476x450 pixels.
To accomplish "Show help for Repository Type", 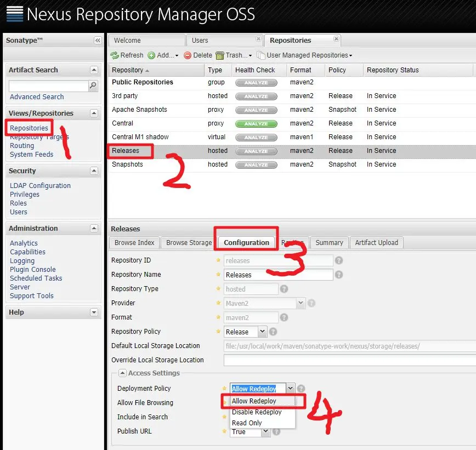I will (284, 289).
